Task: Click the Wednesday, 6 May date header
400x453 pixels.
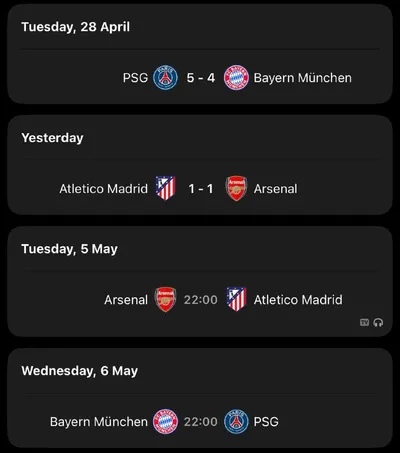Action: point(79,371)
